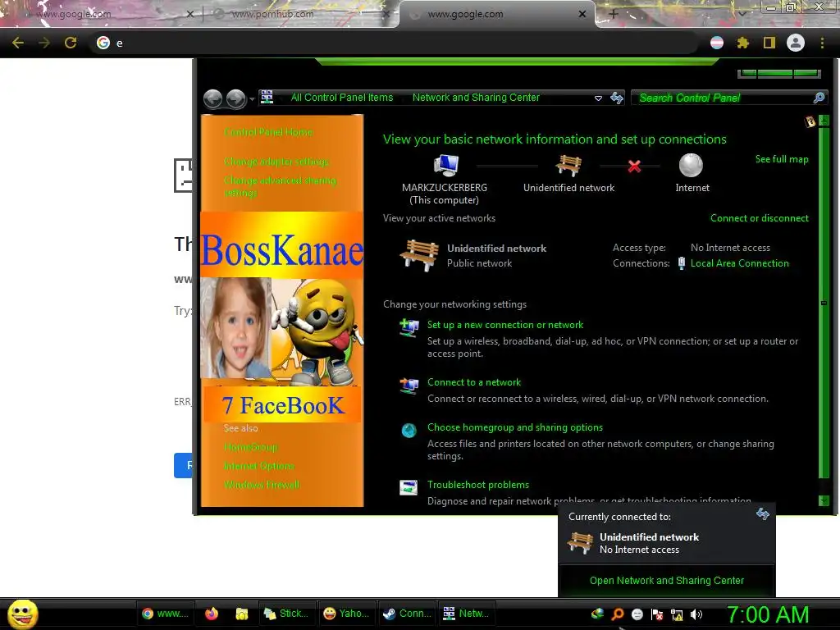Switch to the active third www.google.com tab
The height and width of the screenshot is (630, 840).
click(497, 14)
